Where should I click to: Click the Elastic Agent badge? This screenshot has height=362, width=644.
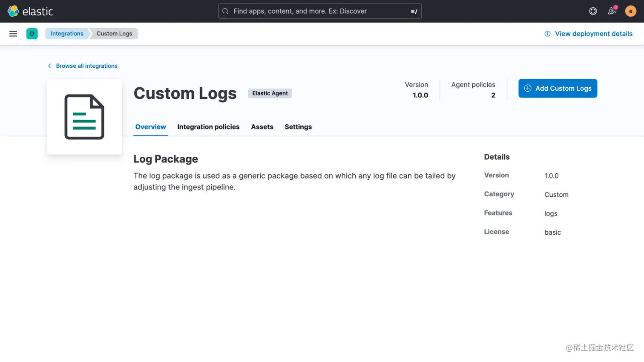click(x=270, y=93)
